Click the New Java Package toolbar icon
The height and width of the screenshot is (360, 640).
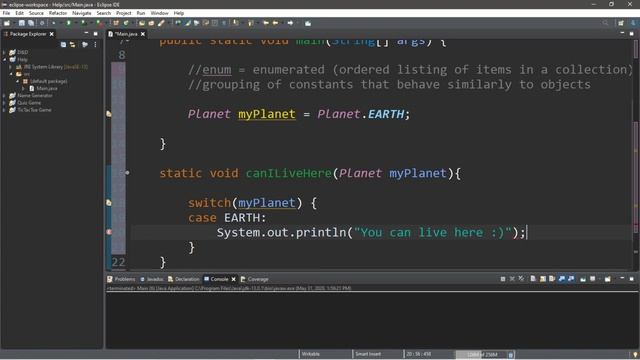116,23
